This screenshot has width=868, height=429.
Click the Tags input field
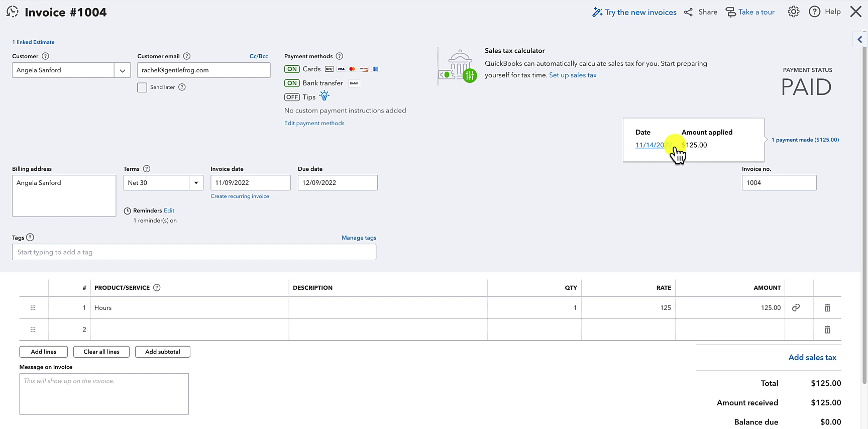(194, 252)
